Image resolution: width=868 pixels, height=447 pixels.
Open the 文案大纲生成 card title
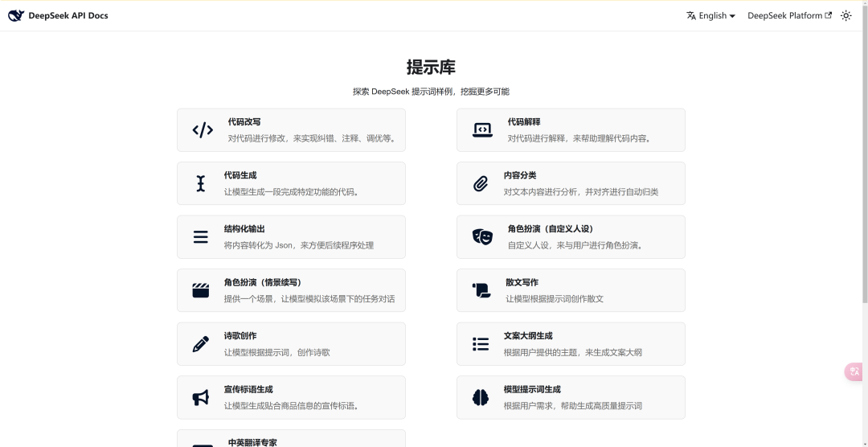[528, 336]
